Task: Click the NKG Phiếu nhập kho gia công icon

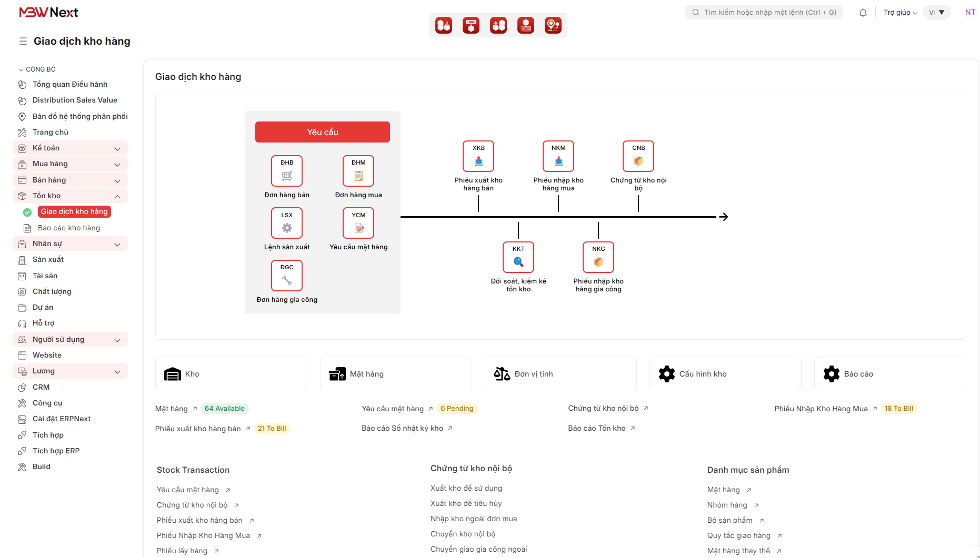Action: click(598, 257)
